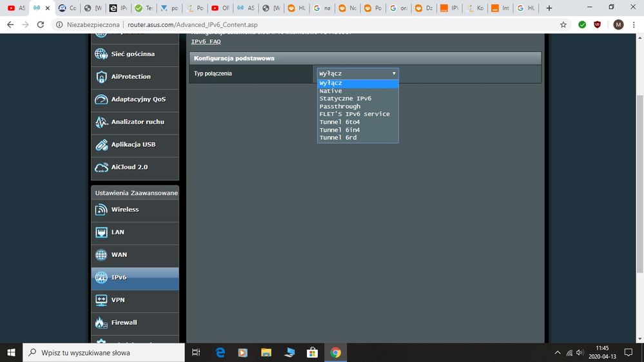Open the Sieć gościnna sidebar icon
This screenshot has height=362, width=644.
point(101,54)
